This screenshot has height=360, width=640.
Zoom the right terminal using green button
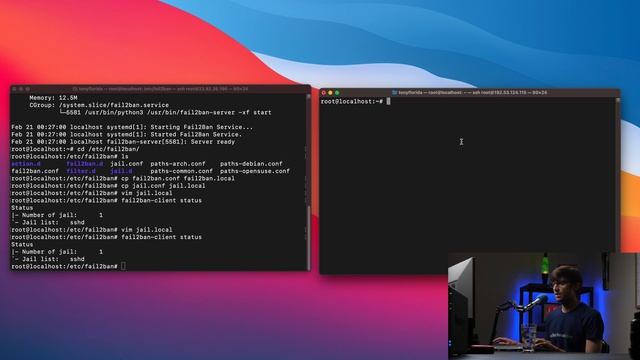click(x=337, y=93)
